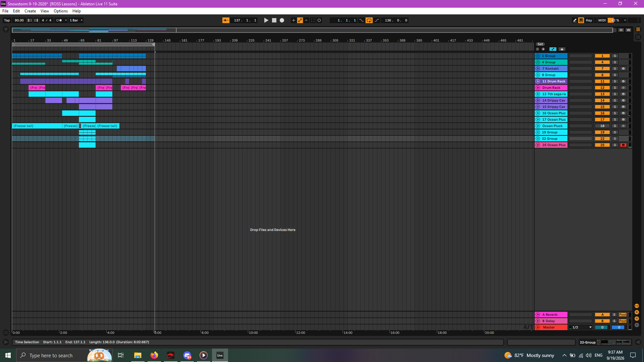Screen dimensions: 644x362
Task: Open the 1 Bar quantization dropdown
Action: tap(76, 20)
